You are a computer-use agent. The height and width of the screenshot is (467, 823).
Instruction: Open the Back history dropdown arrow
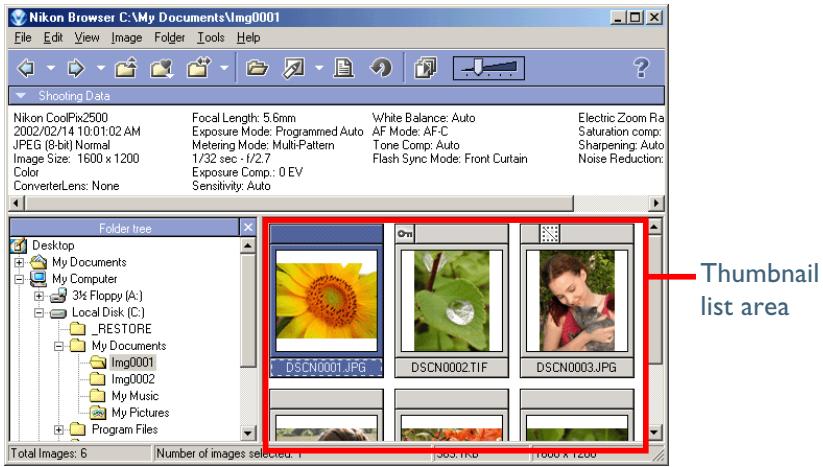click(x=51, y=68)
